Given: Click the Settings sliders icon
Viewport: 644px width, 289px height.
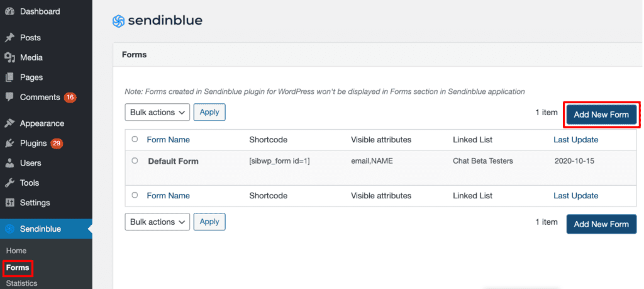Looking at the screenshot, I should tap(9, 203).
